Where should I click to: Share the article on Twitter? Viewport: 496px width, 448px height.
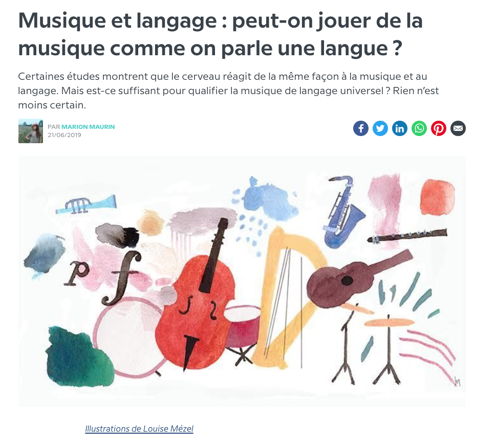click(x=380, y=128)
